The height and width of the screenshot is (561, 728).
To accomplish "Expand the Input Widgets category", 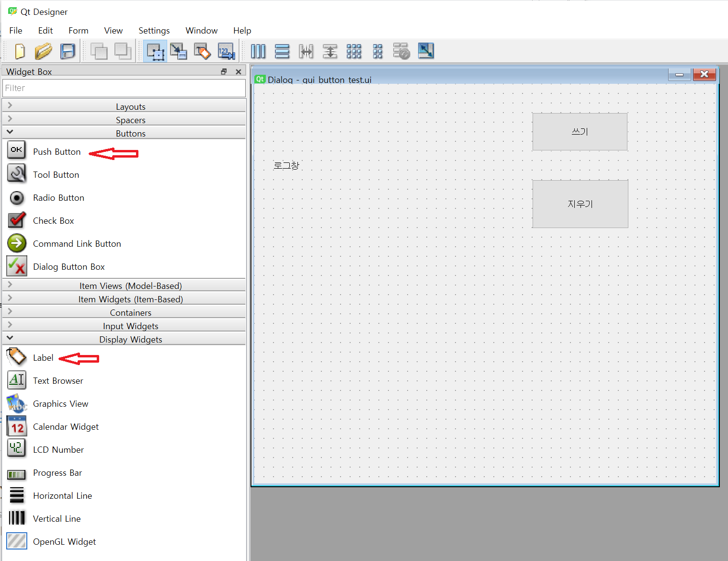I will [x=130, y=326].
